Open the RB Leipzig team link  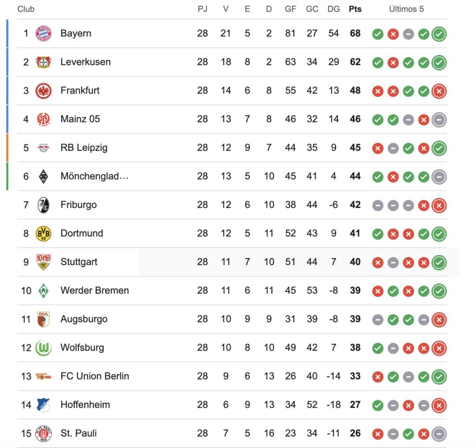tap(84, 147)
